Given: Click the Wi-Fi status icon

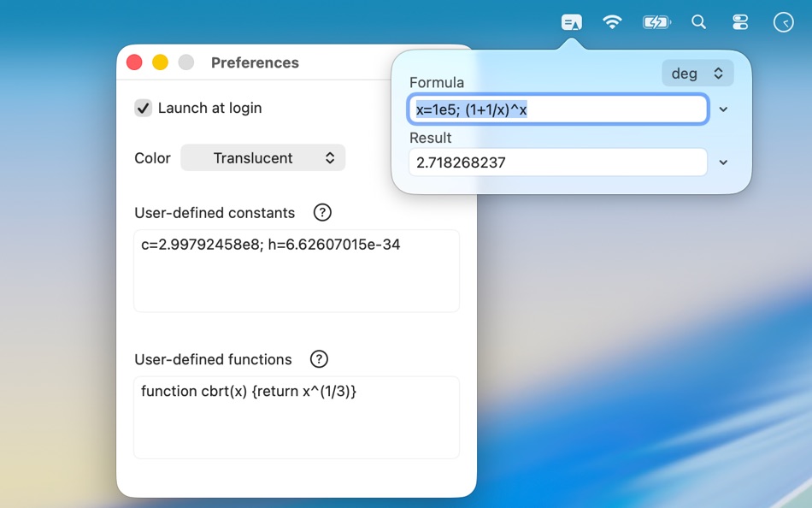Looking at the screenshot, I should (x=612, y=22).
